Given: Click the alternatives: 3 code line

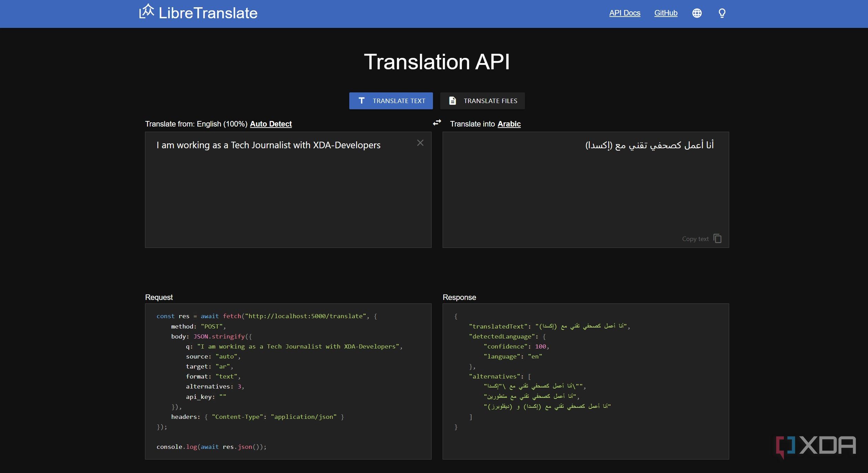Looking at the screenshot, I should tap(215, 386).
